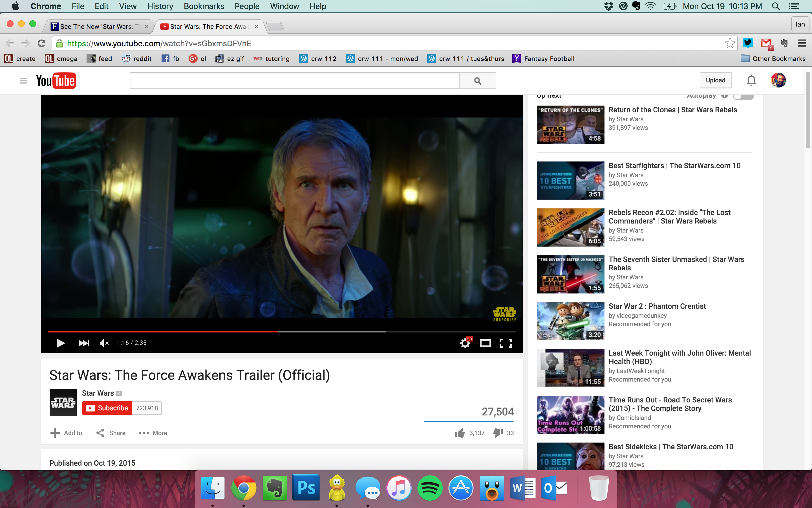Subscribe to the Star Wars channel

pyautogui.click(x=107, y=408)
